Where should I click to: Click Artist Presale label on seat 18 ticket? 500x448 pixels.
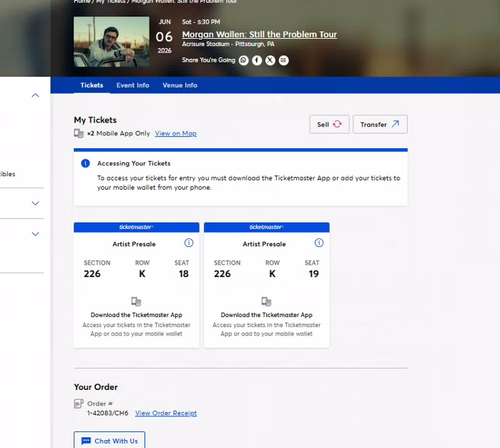click(134, 244)
